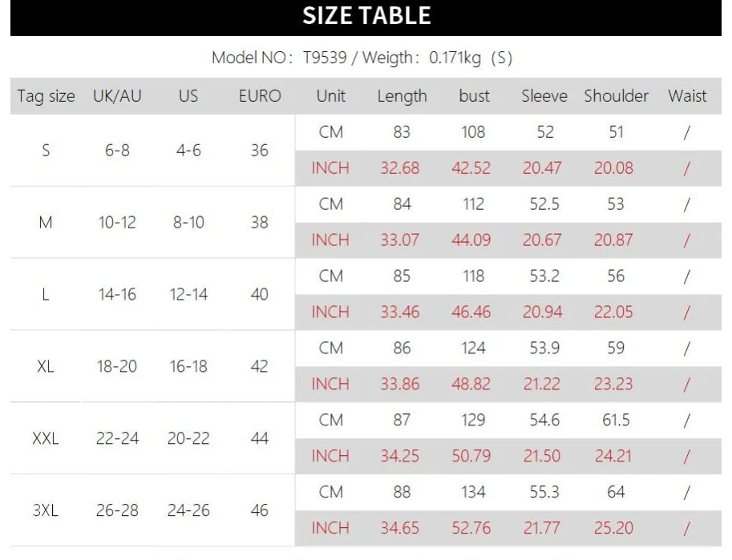Click US size value 16-18

coord(188,366)
